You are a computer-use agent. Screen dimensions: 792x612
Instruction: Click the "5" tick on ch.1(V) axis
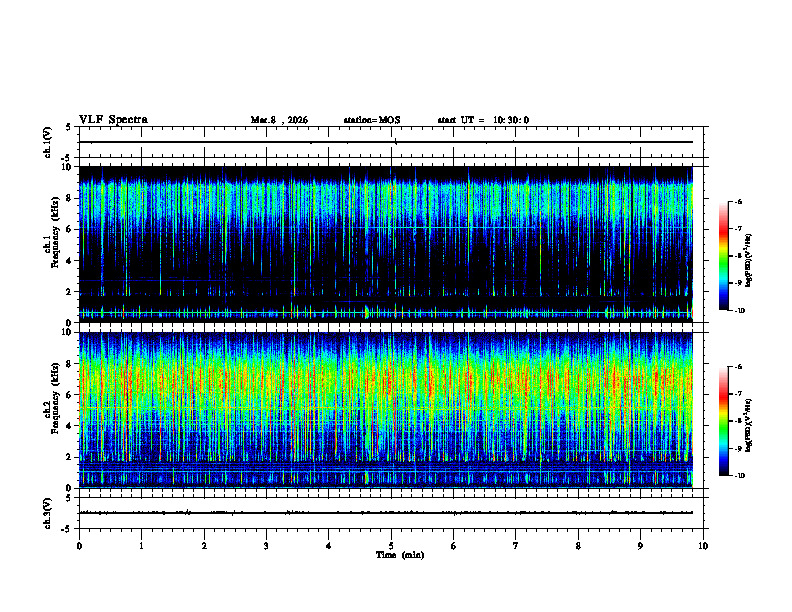pos(70,127)
